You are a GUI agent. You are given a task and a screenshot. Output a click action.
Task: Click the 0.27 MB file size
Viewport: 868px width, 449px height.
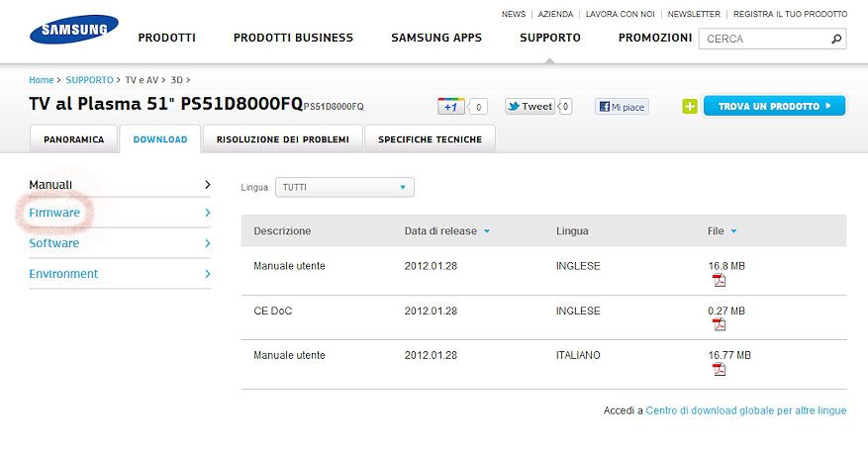click(726, 311)
